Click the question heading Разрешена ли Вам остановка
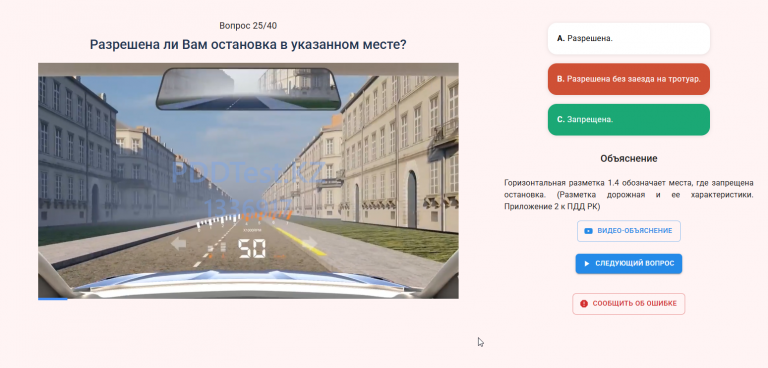 (x=248, y=45)
